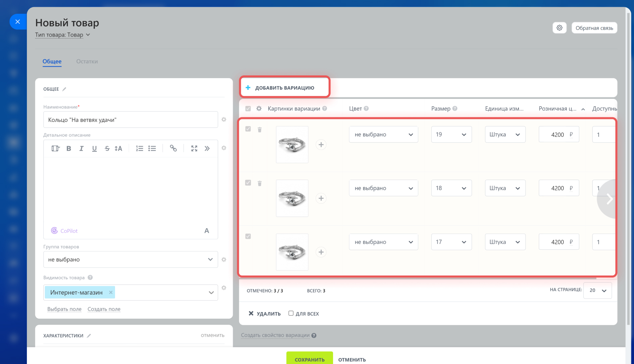Open settings gear beside Видимость товара
634x364 pixels.
224,288
